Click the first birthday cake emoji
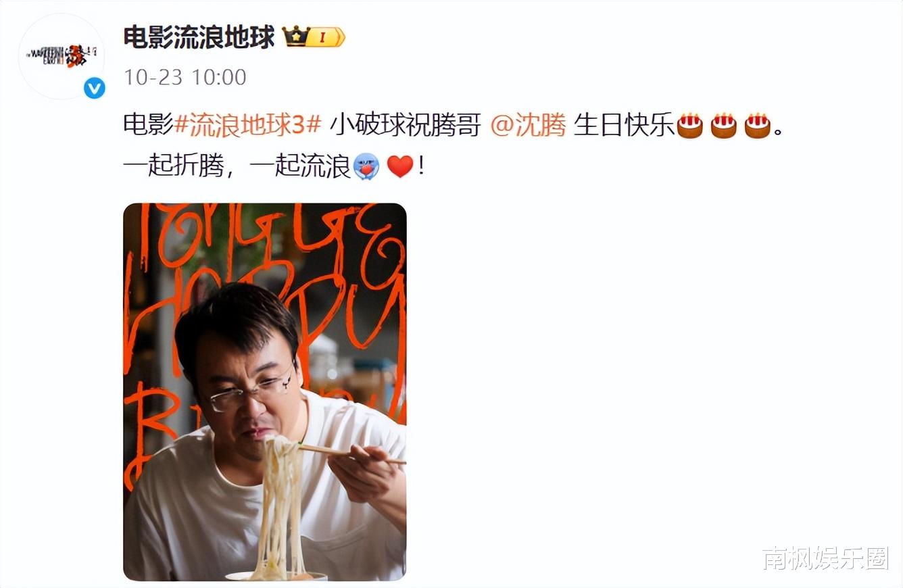Viewport: 903px width, 588px height. pyautogui.click(x=690, y=126)
